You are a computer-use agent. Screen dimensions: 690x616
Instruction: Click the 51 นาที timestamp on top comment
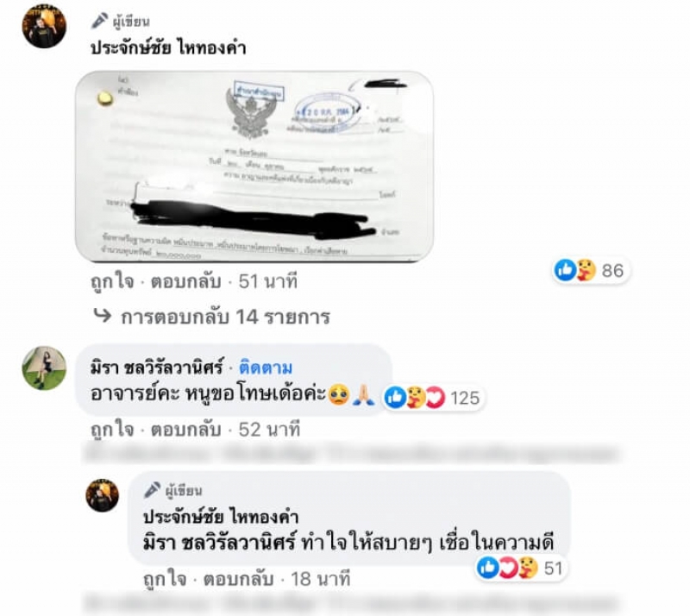[x=267, y=281]
